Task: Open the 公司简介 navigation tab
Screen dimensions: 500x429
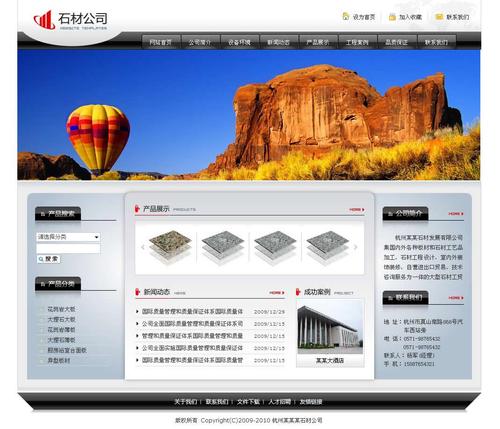Action: pyautogui.click(x=200, y=42)
